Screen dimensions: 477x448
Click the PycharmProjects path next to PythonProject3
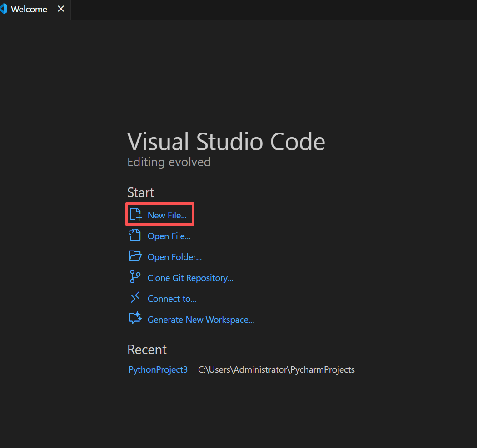[x=276, y=369]
